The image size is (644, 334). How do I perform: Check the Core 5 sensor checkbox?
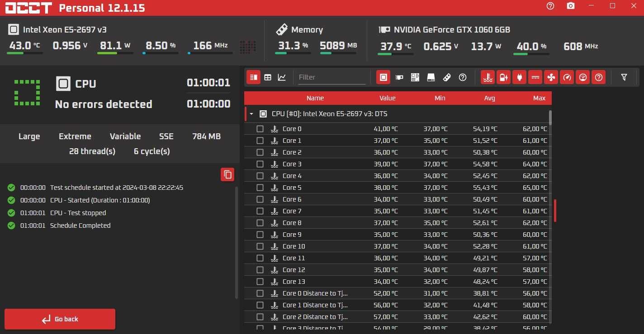pyautogui.click(x=260, y=188)
